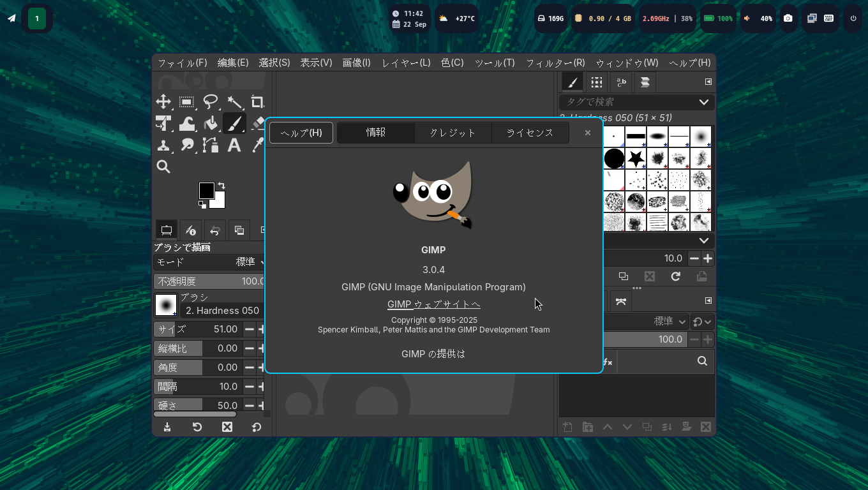The image size is (868, 490).
Task: Click the black foreground color swatch
Action: [206, 190]
